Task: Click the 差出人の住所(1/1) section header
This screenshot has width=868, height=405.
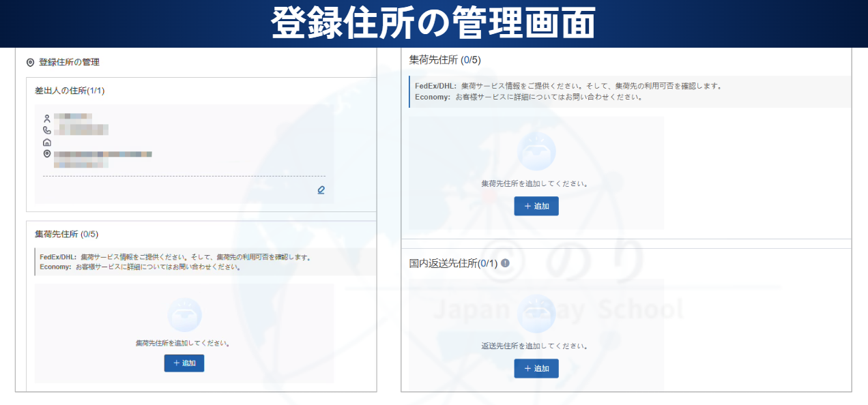Action: coord(70,91)
